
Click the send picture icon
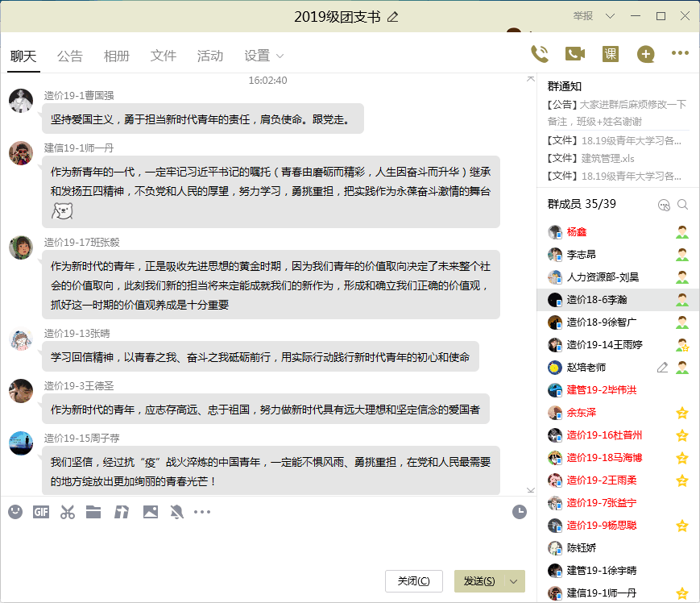click(x=150, y=512)
